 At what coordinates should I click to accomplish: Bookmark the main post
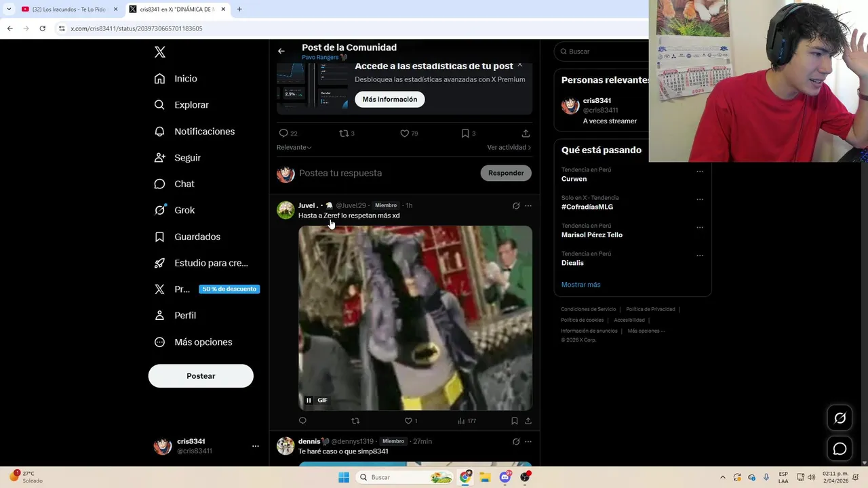468,134
